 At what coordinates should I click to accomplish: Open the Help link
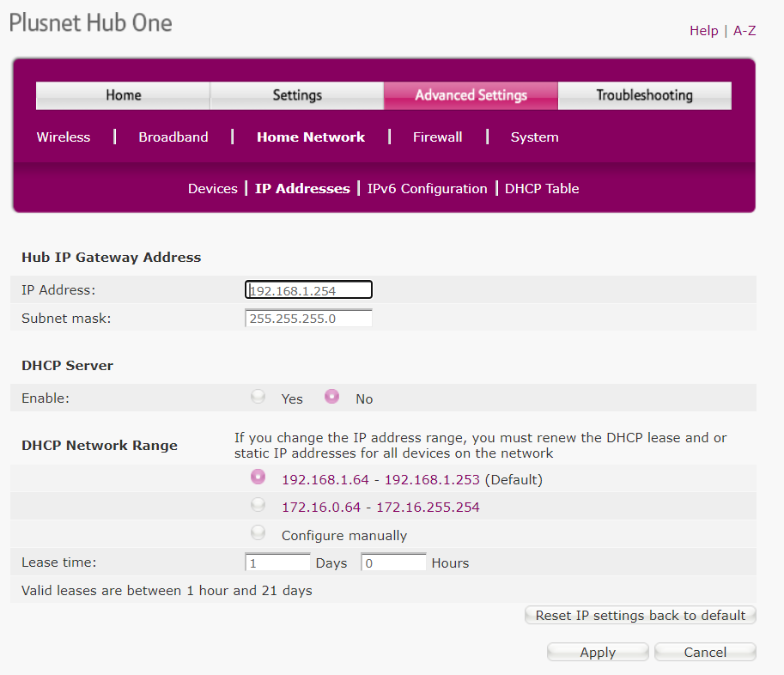coord(703,30)
